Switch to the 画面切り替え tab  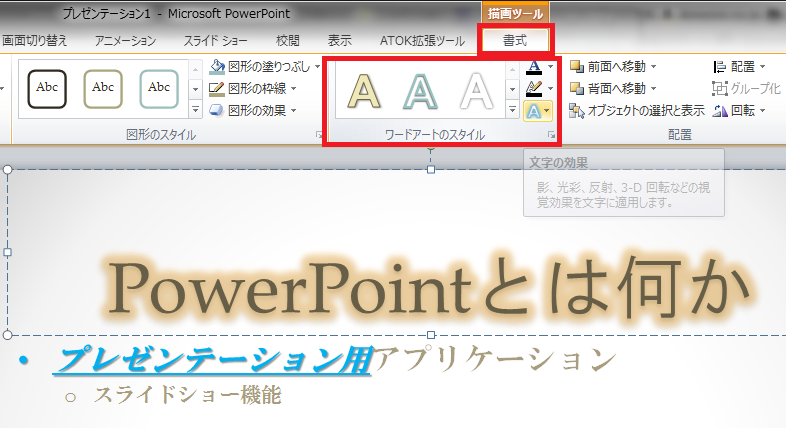(34, 41)
